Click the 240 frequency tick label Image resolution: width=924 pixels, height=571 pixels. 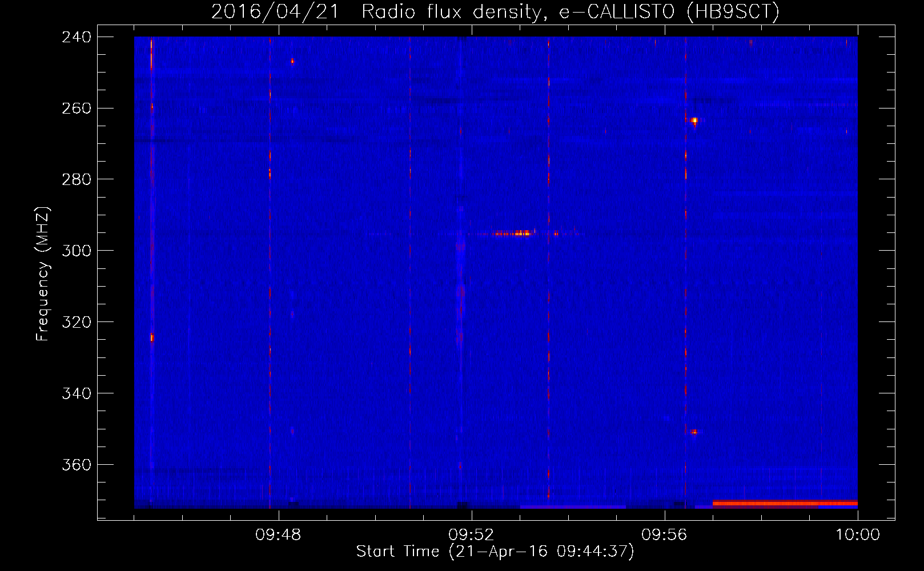(77, 37)
